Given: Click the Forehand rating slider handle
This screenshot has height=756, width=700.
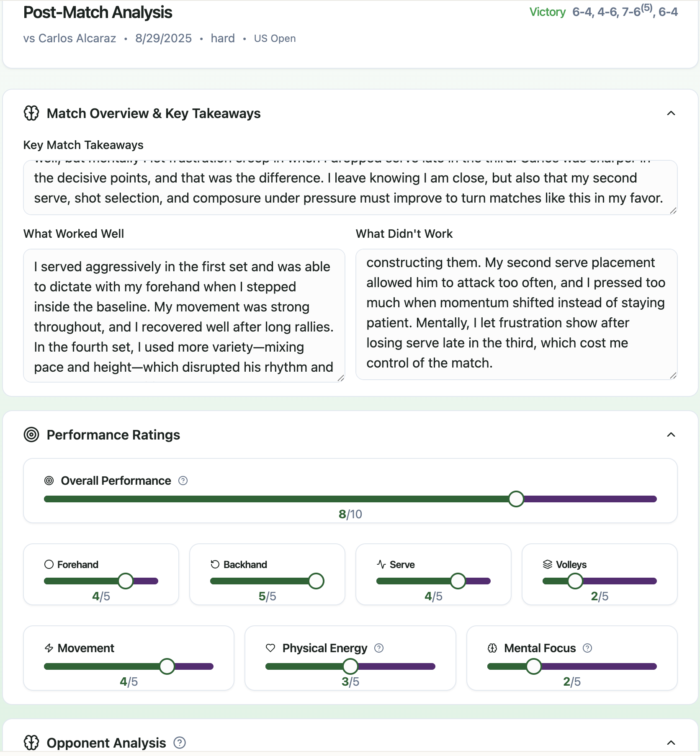Looking at the screenshot, I should pos(126,581).
